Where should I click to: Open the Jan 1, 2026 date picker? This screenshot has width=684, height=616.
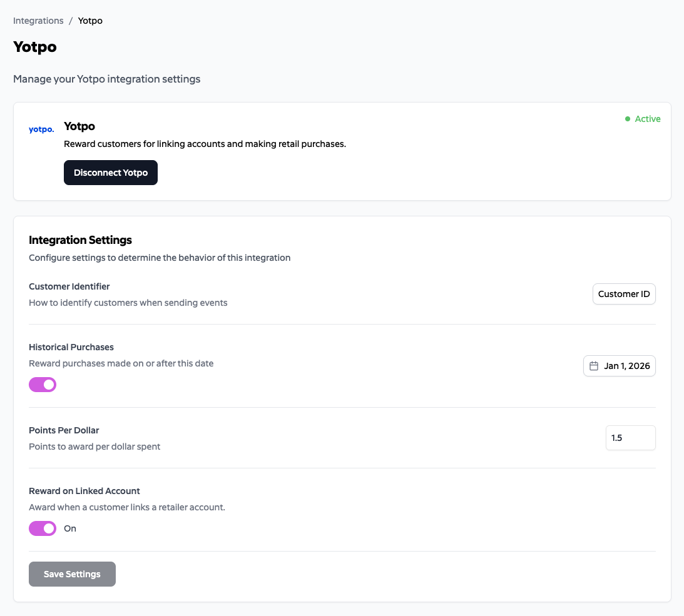pos(619,365)
